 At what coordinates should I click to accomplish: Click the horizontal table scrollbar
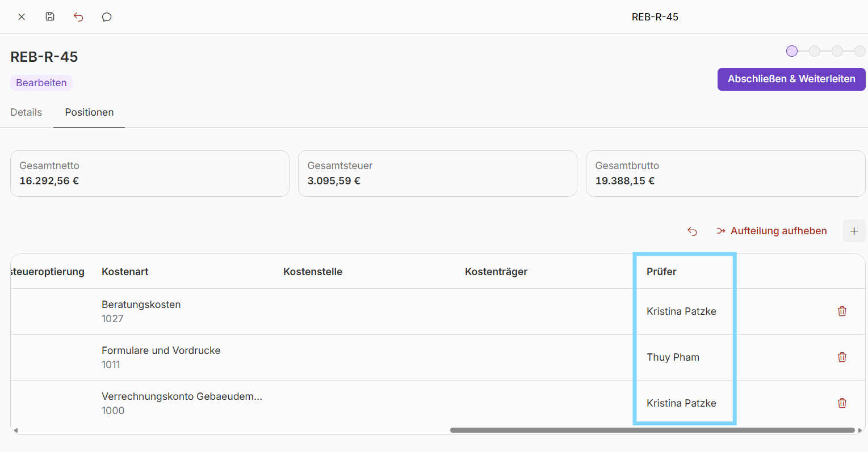click(652, 430)
